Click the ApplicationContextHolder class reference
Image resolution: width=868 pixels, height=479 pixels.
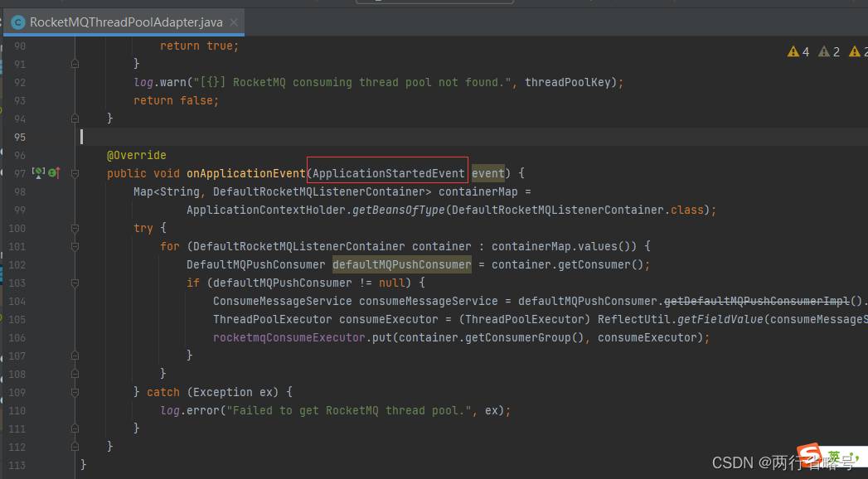click(x=266, y=210)
